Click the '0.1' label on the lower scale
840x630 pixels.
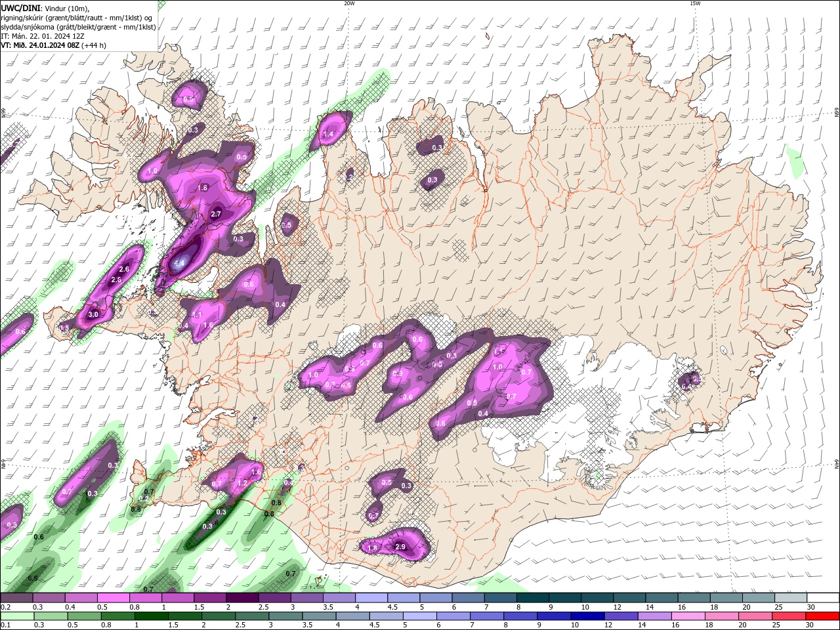click(5, 625)
